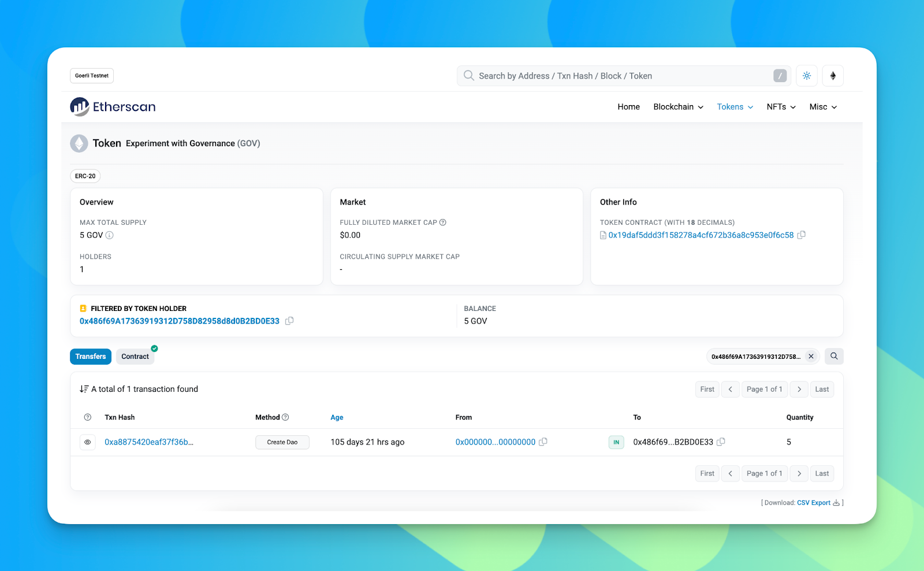
Task: Click the GOV token avatar icon
Action: point(79,143)
